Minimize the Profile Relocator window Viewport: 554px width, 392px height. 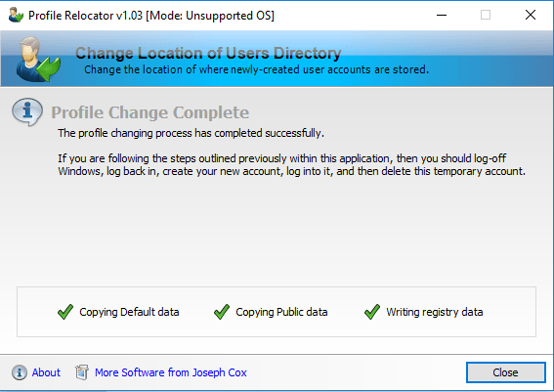442,15
